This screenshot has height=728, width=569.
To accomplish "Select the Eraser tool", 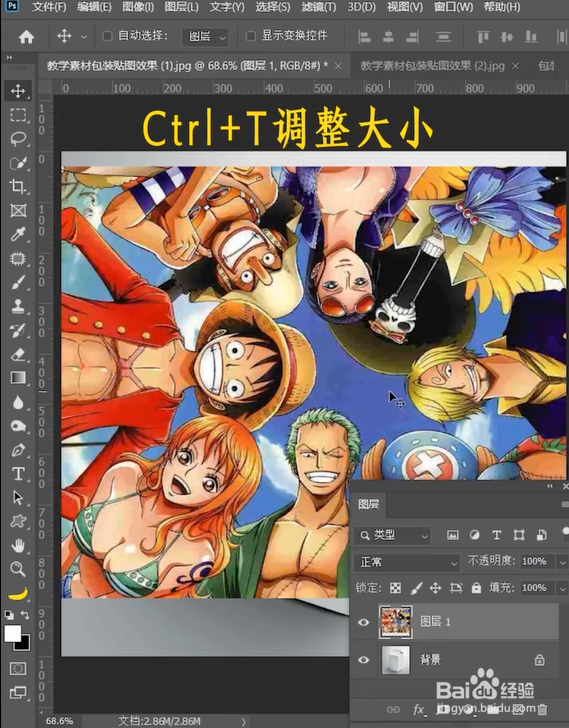I will [18, 355].
